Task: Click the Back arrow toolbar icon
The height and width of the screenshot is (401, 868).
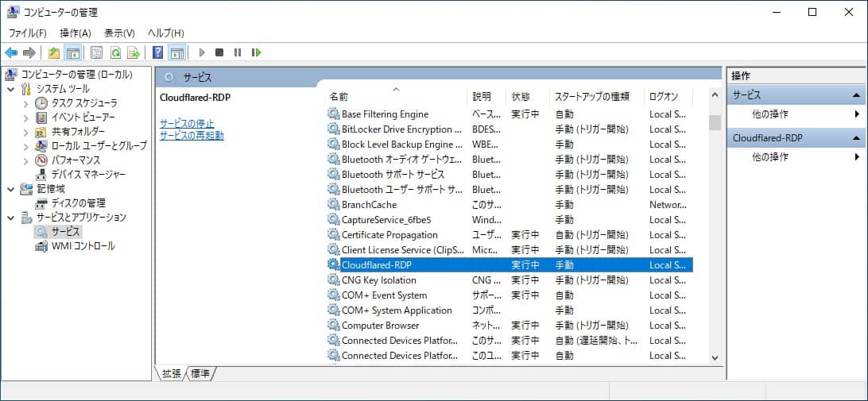Action: 11,52
